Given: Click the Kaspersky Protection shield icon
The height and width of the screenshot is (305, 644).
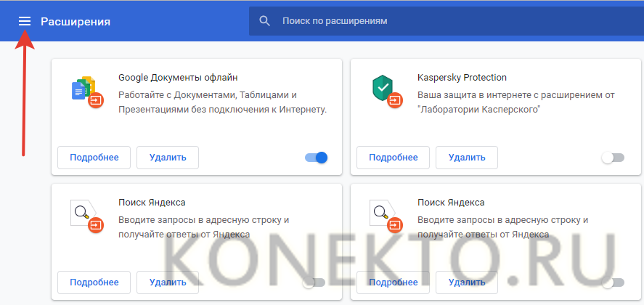Looking at the screenshot, I should click(x=385, y=91).
